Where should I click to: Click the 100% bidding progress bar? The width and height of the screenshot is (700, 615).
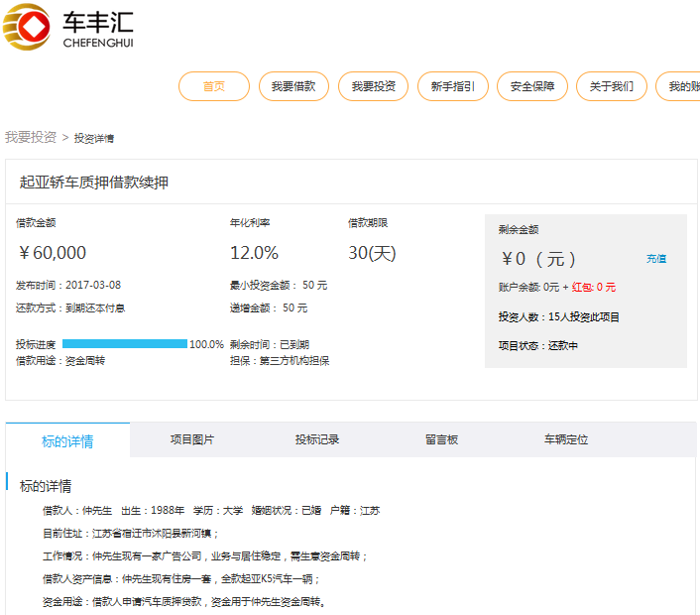(x=125, y=344)
